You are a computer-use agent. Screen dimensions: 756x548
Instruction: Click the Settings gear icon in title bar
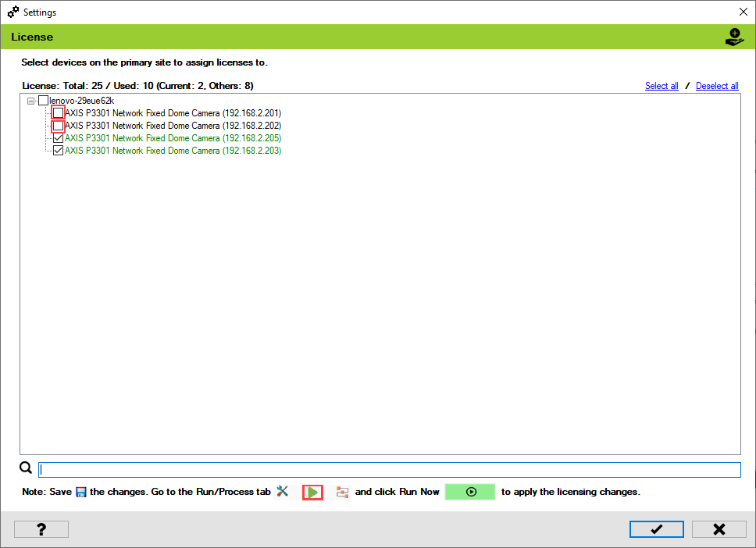coord(12,12)
